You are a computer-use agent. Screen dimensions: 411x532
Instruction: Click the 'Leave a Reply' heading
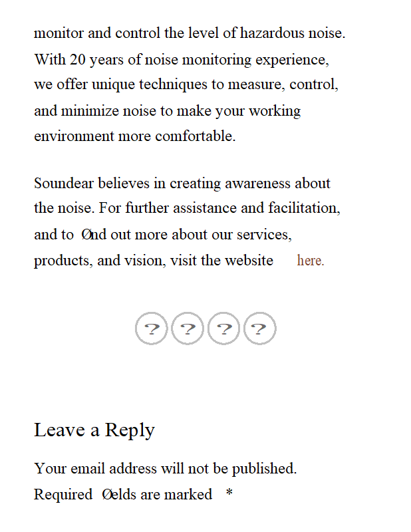[94, 430]
